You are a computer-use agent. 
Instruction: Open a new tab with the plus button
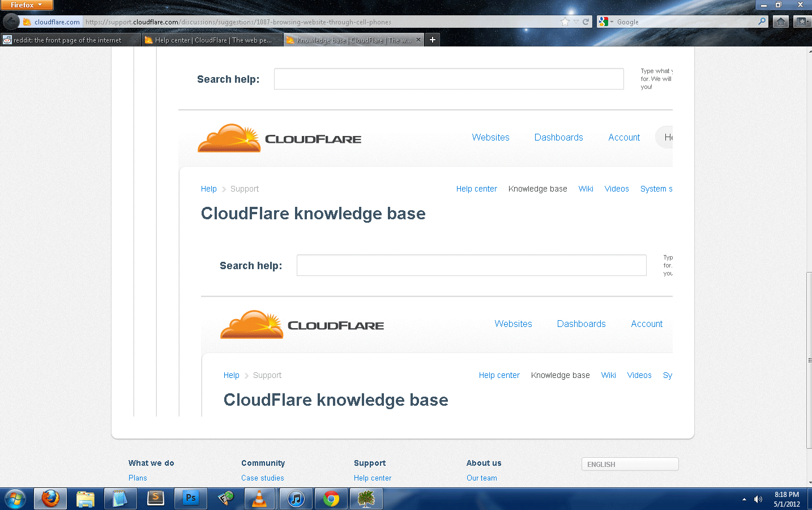point(433,40)
